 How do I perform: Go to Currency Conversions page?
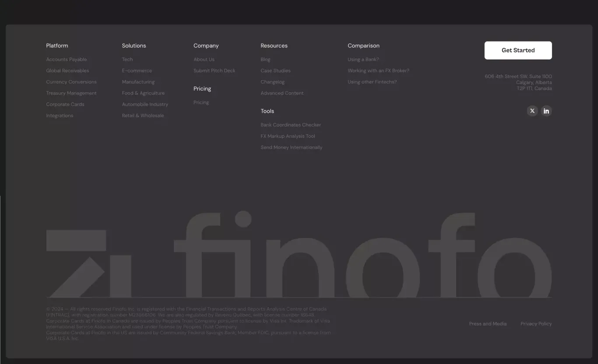click(x=71, y=82)
